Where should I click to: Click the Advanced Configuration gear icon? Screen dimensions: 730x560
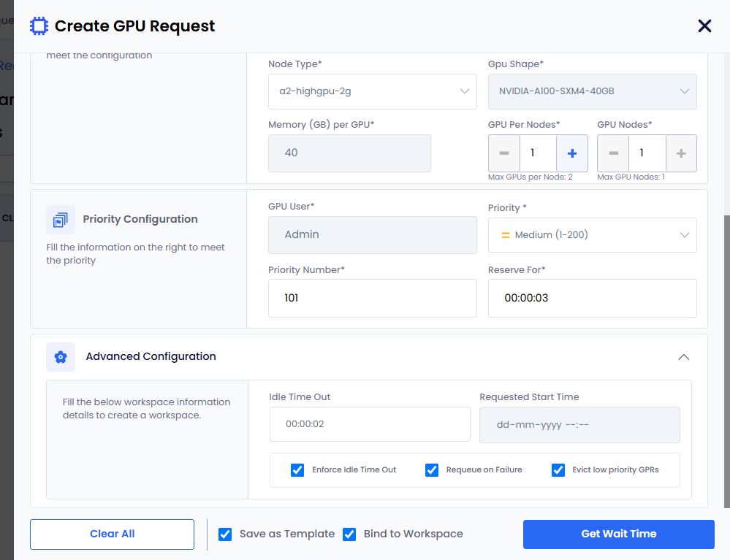61,357
